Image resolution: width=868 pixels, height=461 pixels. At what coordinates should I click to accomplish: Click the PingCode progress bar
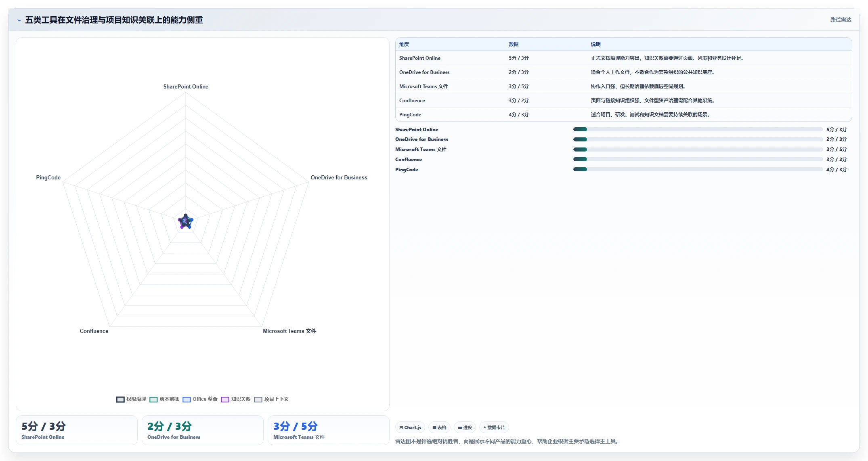698,170
